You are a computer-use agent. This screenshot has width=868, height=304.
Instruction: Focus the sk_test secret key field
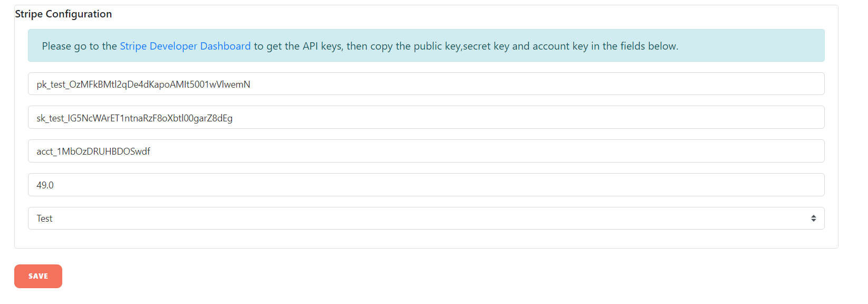click(426, 117)
